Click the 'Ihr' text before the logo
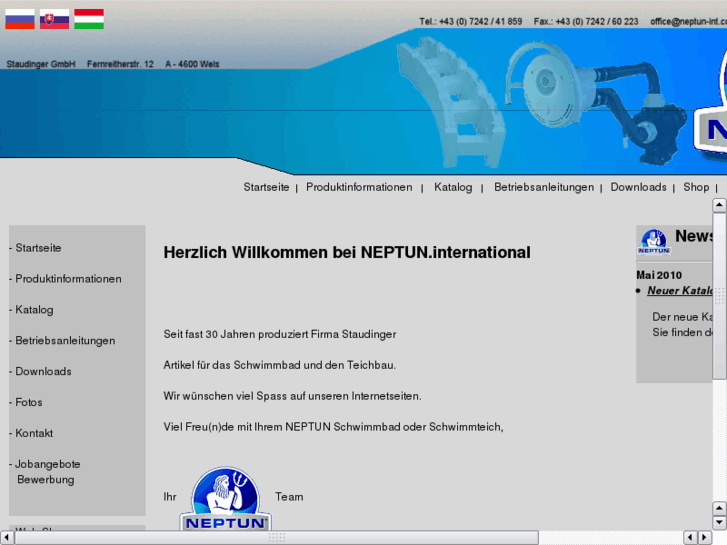The image size is (727, 545). click(x=170, y=497)
